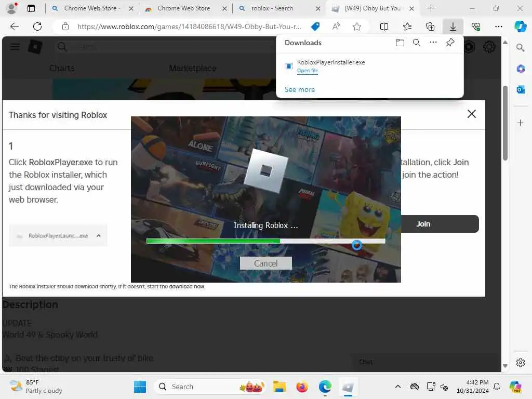Switch to first Chrome Web Store tab
Screen dimensions: 532x399
point(92,8)
